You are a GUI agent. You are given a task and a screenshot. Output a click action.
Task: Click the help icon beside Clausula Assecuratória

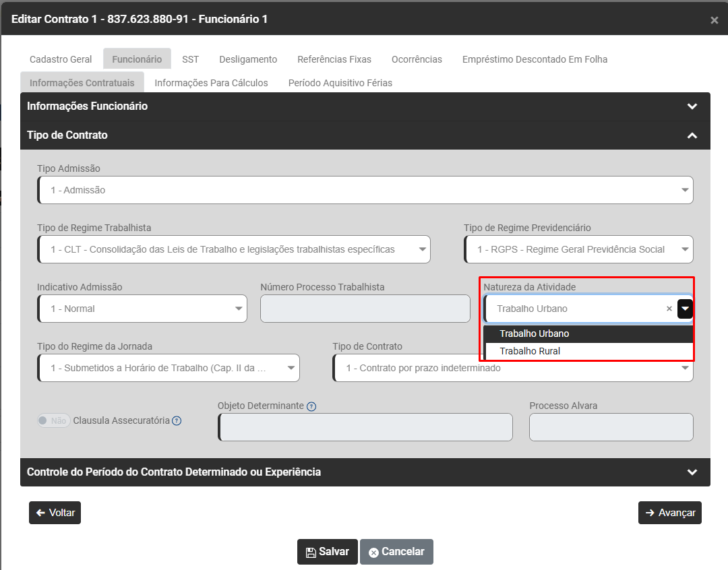[177, 421]
